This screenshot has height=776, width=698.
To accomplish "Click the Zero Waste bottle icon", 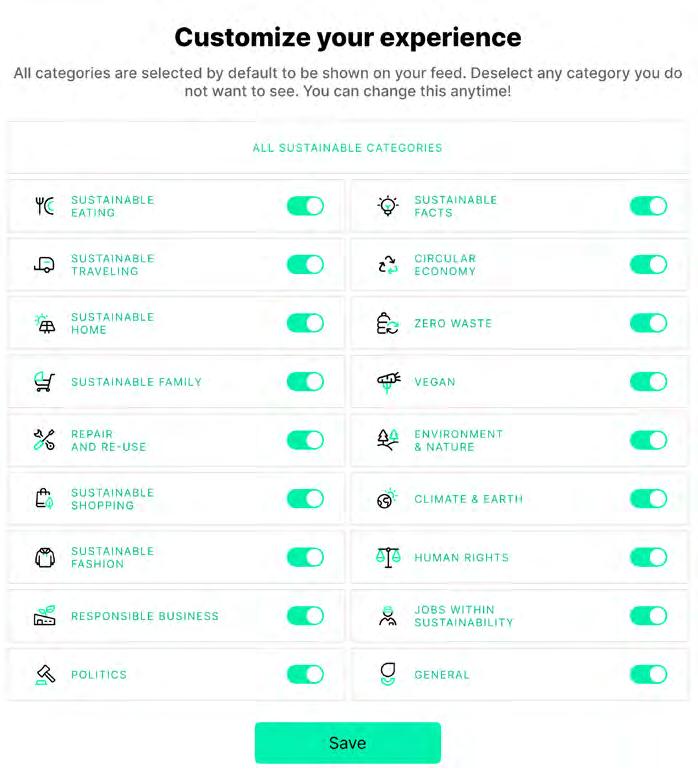I will coord(387,323).
